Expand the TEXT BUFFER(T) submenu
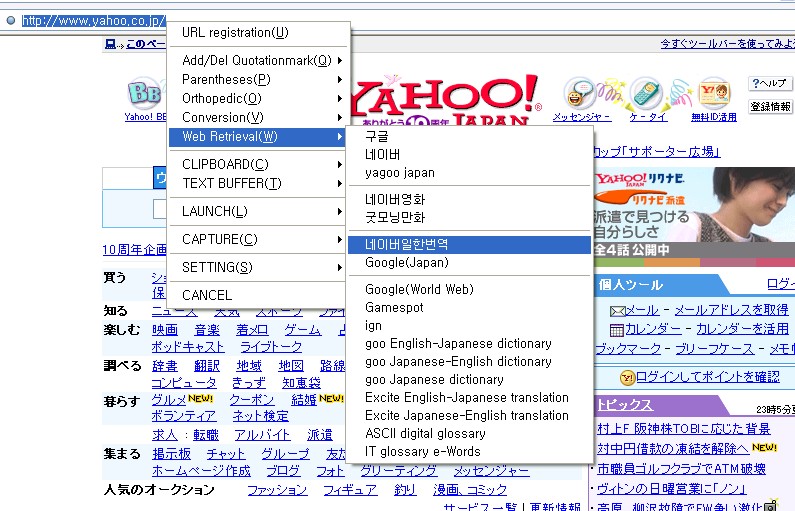Image resolution: width=795 pixels, height=511 pixels. pos(259,183)
